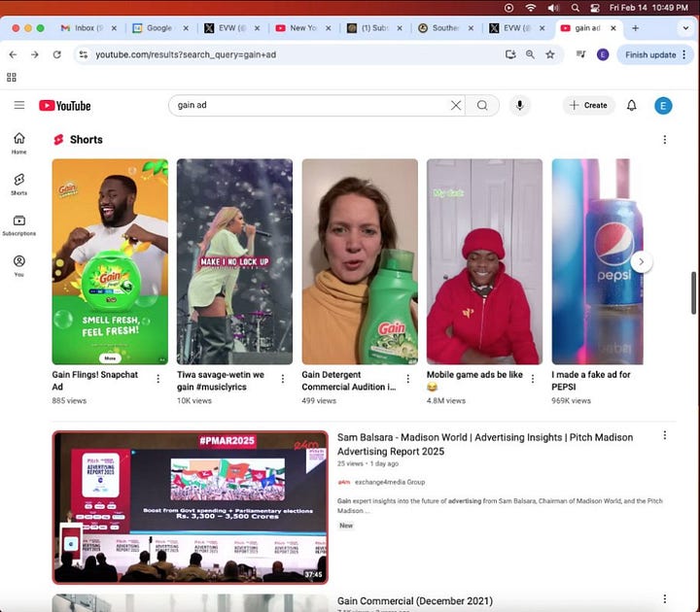The height and width of the screenshot is (612, 700).
Task: Open Wi-Fi menu in macOS menu bar
Action: [531, 8]
